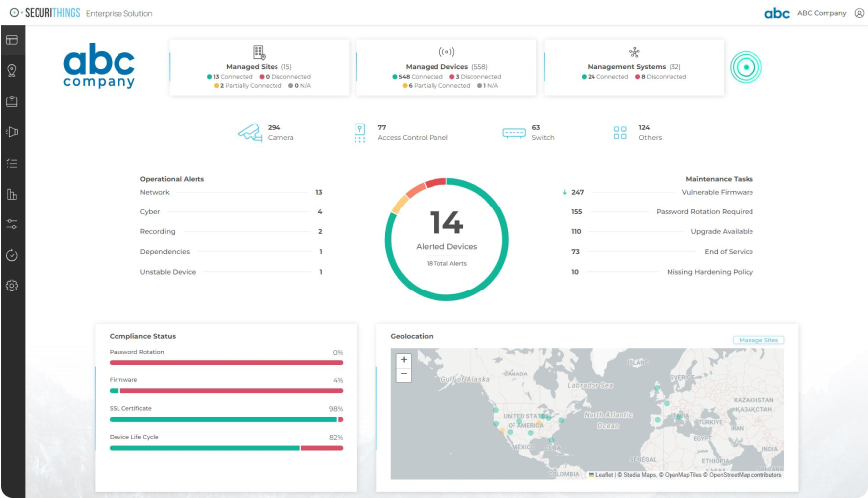Click '13 Connected' under Managed Sites
Screen dimensions: 868x498
pos(230,77)
